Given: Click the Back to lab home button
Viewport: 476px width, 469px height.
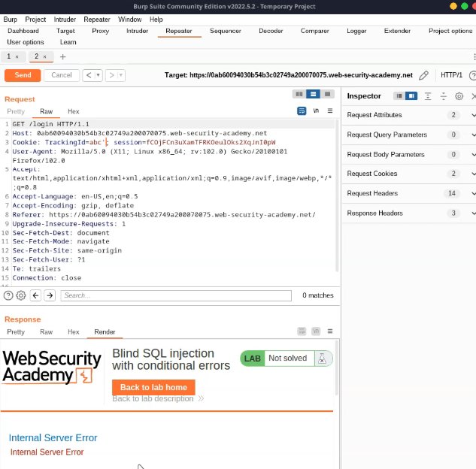Looking at the screenshot, I should 153,387.
